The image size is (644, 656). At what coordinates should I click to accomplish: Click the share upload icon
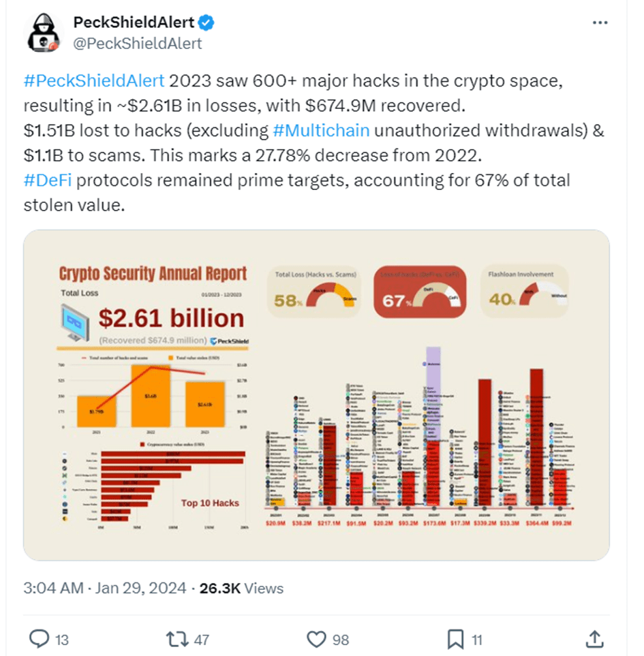594,639
